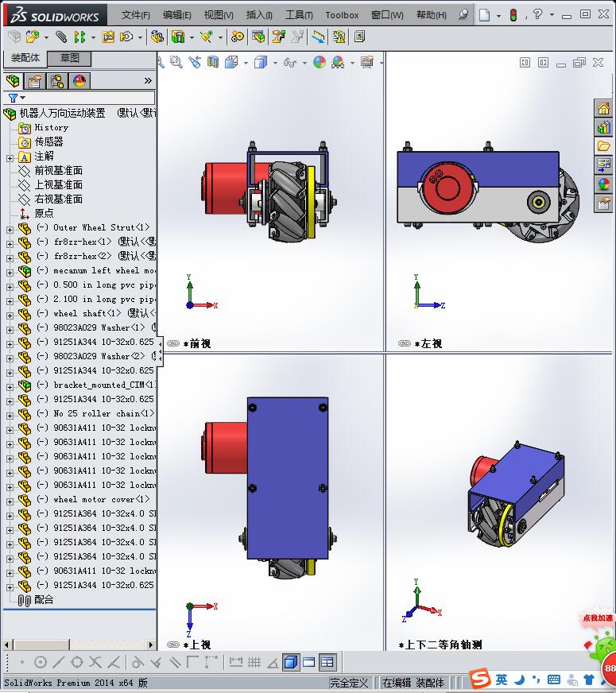The image size is (616, 693).
Task: Open the SolidWorks Resources home icon
Action: (x=603, y=108)
